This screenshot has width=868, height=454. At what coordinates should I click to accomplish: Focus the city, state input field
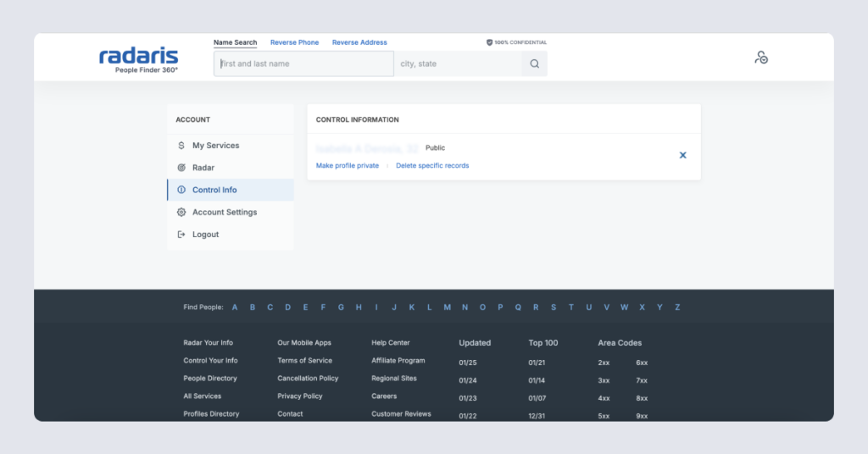458,64
